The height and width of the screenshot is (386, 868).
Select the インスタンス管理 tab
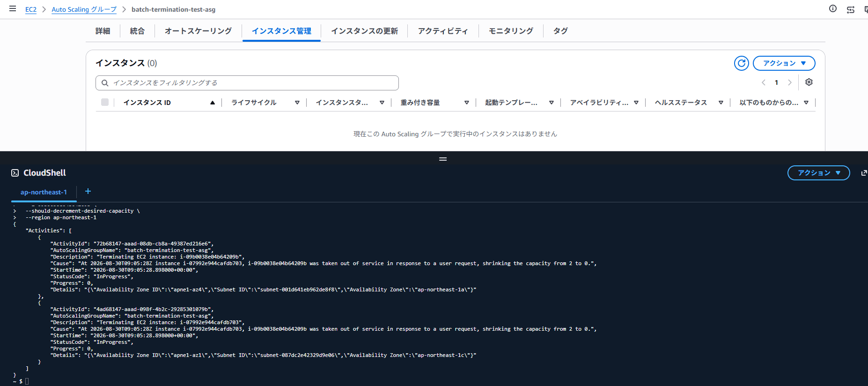(x=281, y=31)
